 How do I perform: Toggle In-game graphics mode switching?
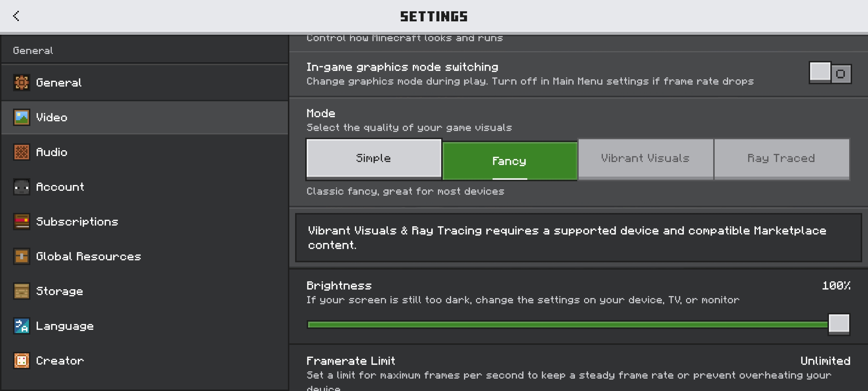point(830,73)
